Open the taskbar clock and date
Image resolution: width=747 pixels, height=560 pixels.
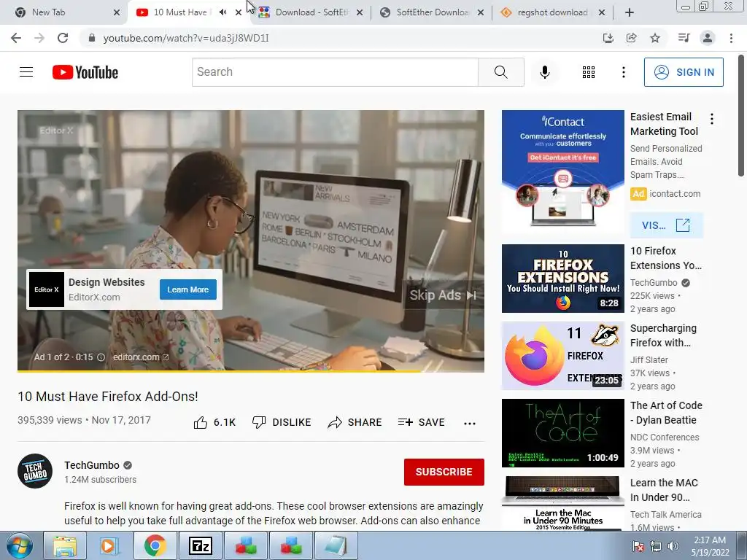pyautogui.click(x=710, y=546)
